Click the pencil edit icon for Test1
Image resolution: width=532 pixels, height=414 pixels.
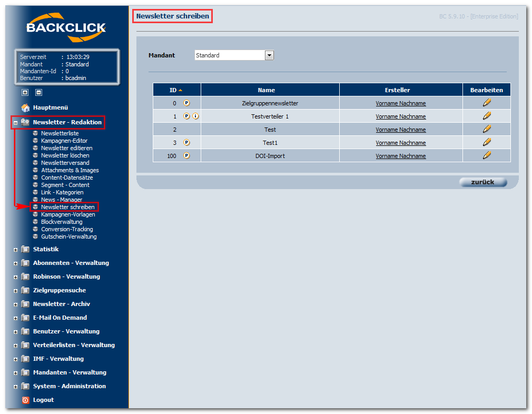(x=487, y=142)
